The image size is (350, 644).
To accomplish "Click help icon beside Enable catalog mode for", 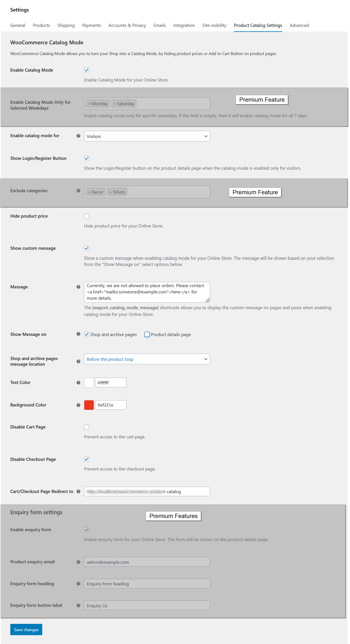I will (79, 136).
